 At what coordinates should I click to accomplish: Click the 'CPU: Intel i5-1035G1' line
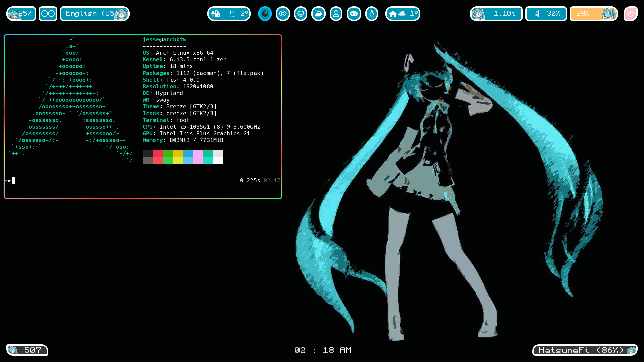coord(201,127)
